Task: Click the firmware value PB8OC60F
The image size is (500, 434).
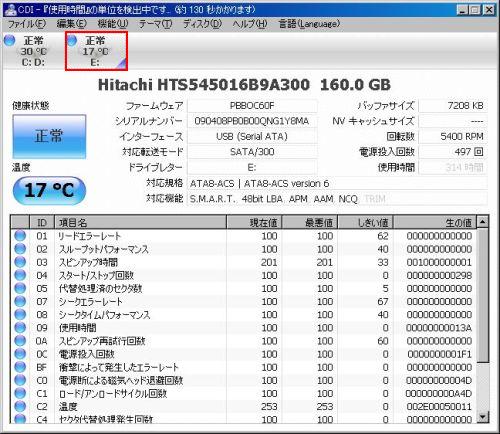Action: click(x=252, y=106)
